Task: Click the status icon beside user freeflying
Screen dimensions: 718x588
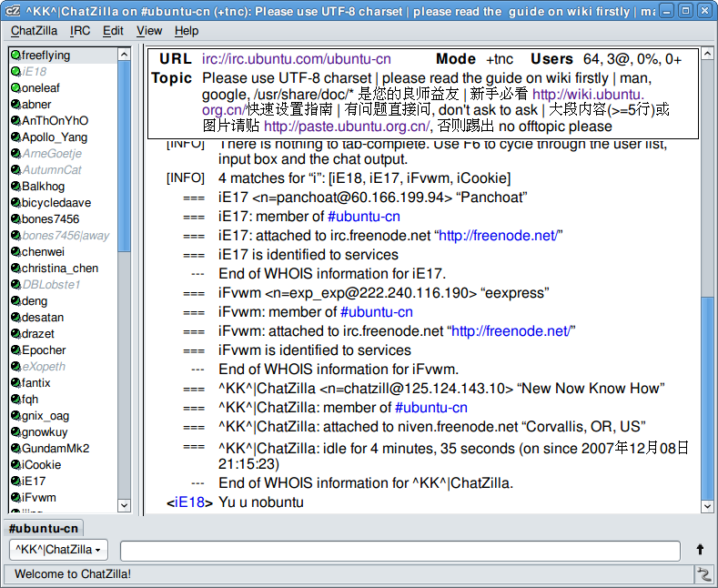Action: tap(15, 56)
